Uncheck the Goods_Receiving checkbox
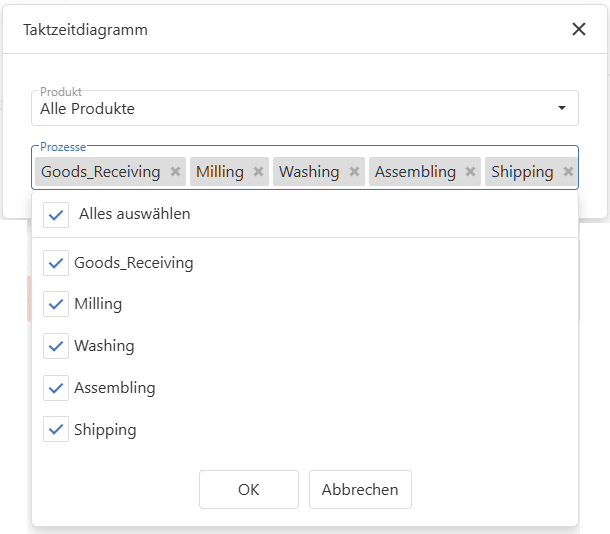 click(56, 263)
